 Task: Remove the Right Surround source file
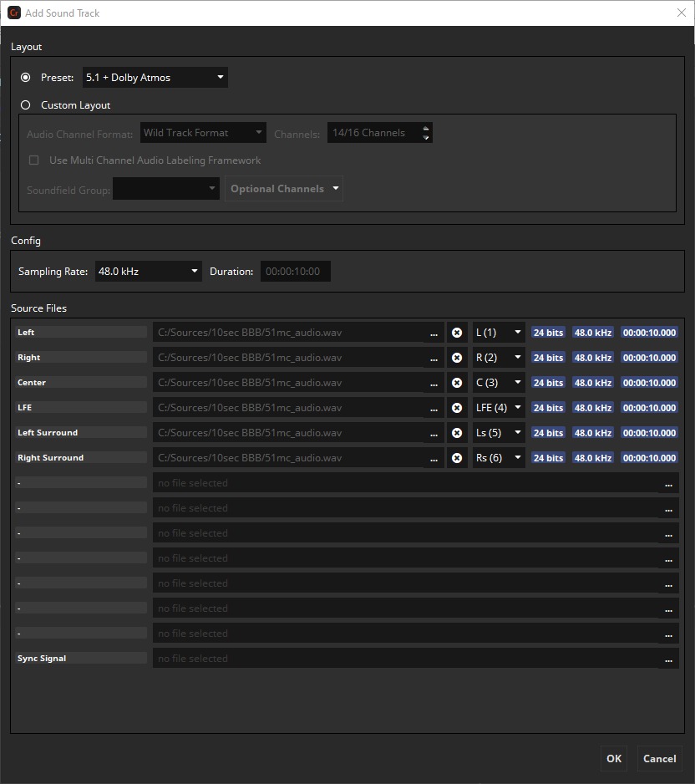click(457, 458)
